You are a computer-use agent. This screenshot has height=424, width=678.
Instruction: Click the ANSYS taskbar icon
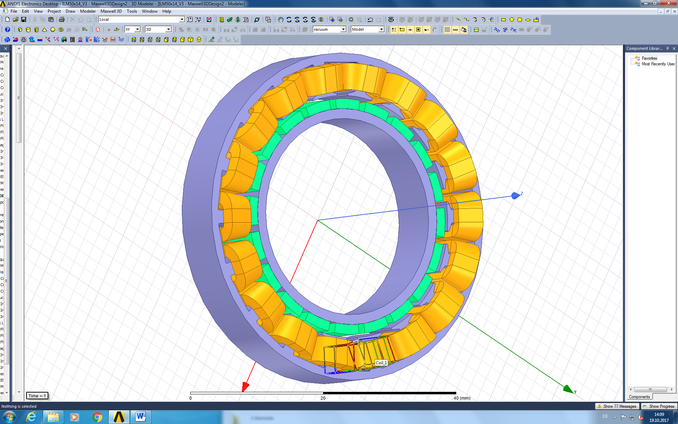click(x=119, y=417)
